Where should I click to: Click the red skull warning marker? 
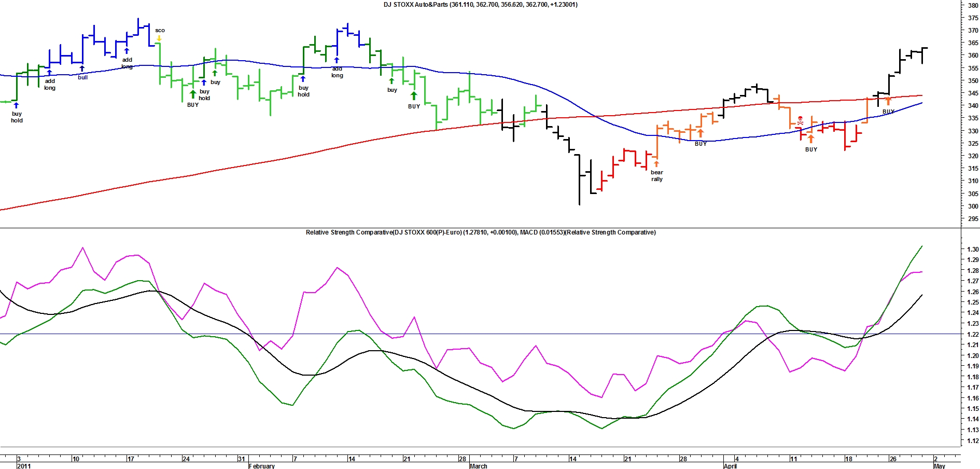click(x=800, y=120)
